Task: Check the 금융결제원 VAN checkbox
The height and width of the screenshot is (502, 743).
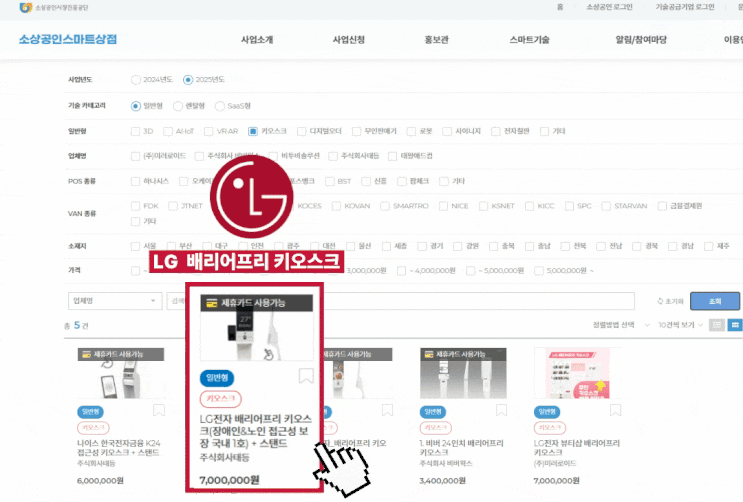Action: click(x=662, y=206)
